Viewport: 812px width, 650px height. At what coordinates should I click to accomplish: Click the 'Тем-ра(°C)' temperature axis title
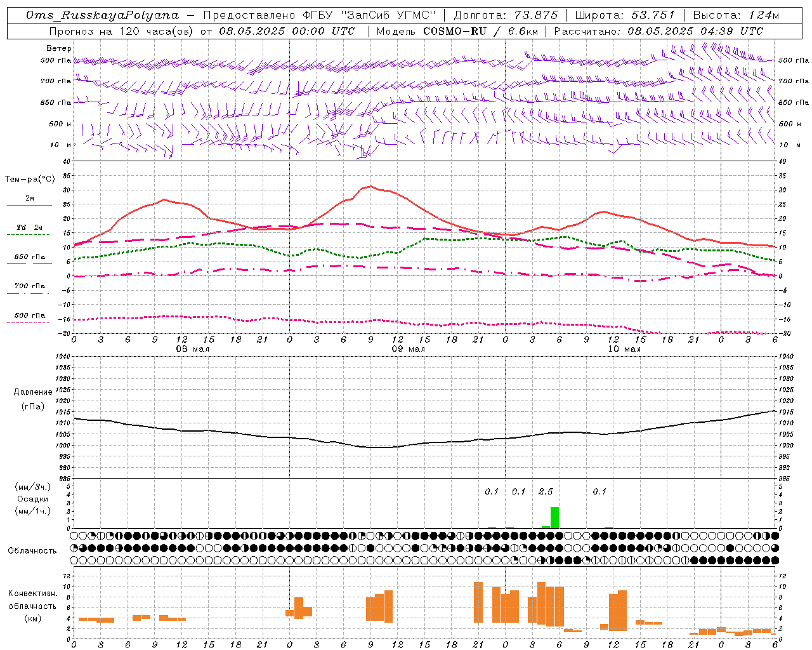30,180
